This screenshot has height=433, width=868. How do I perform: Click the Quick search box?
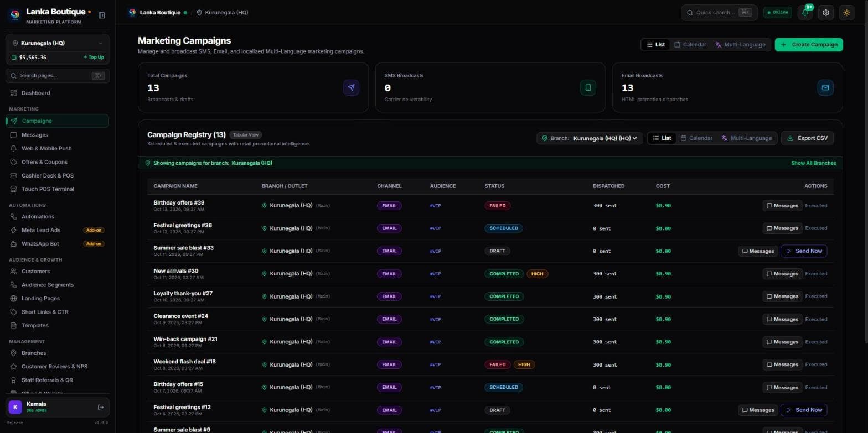(719, 13)
